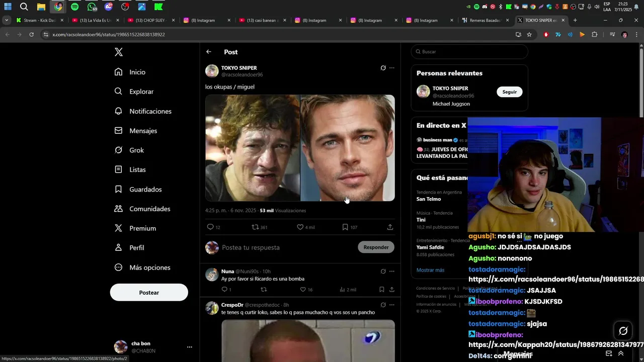Repost Nuna's reply
The image size is (644, 362).
click(x=264, y=290)
